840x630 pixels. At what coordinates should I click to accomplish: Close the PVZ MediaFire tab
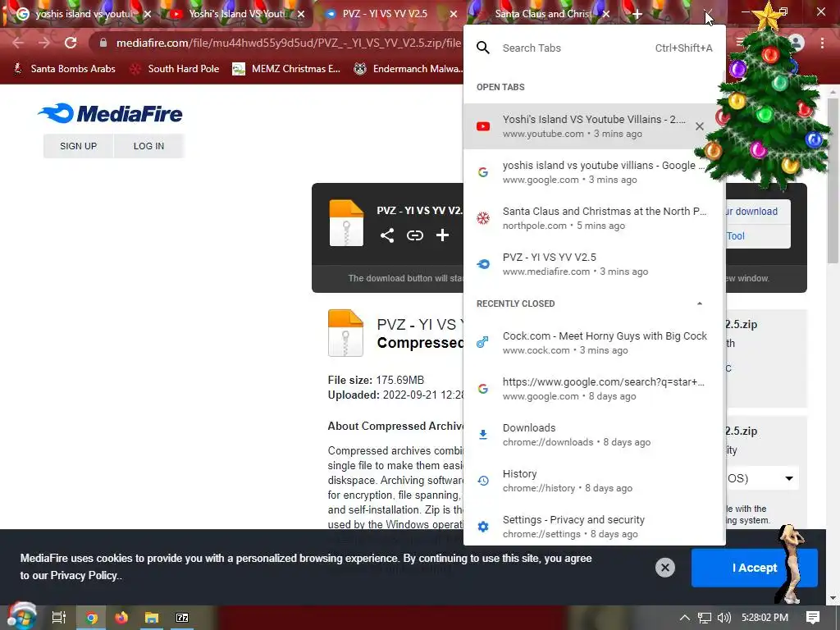pos(454,15)
